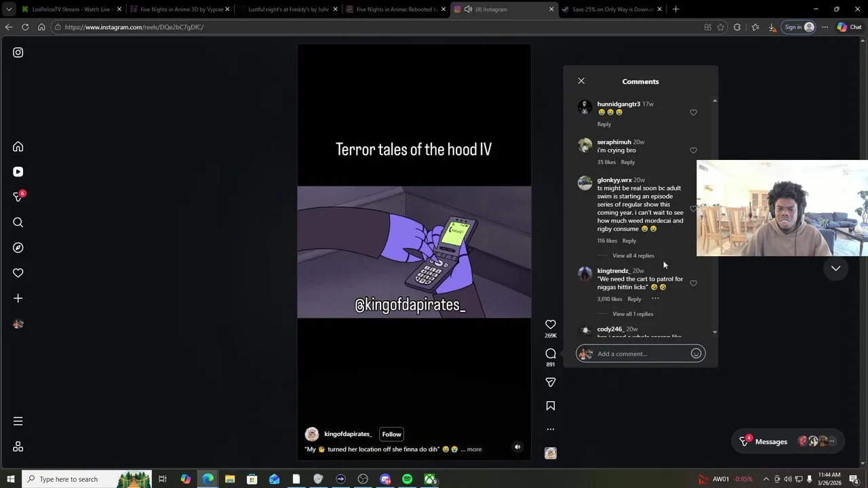Image resolution: width=868 pixels, height=488 pixels.
Task: Mute the reel with the speaker button
Action: [517, 447]
